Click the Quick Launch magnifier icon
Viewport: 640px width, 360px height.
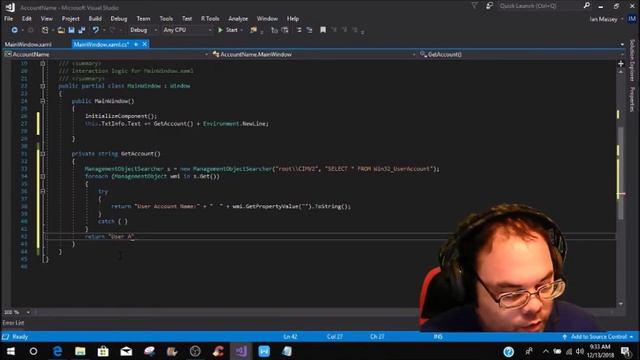click(587, 6)
